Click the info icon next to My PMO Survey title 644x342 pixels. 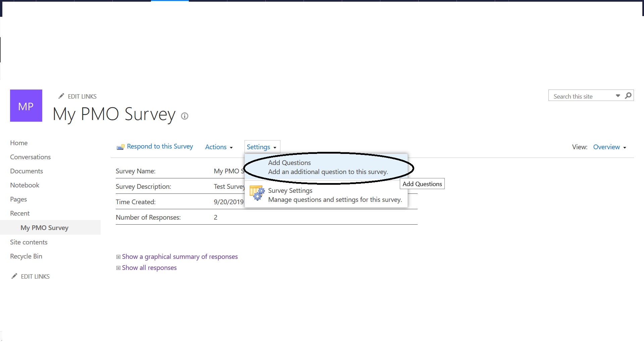(184, 116)
